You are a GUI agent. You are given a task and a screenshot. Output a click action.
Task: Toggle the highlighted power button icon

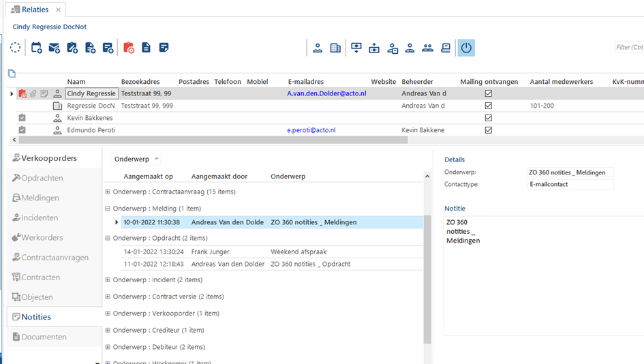[466, 48]
